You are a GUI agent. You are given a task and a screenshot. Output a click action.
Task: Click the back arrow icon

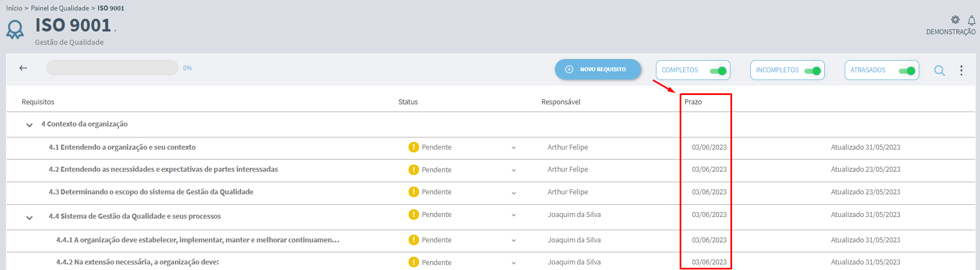tap(23, 68)
